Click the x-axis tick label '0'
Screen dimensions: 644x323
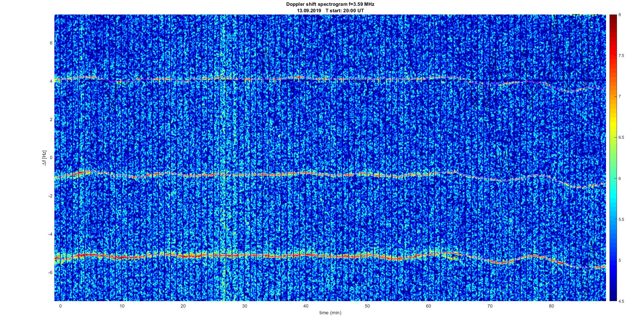click(60, 306)
